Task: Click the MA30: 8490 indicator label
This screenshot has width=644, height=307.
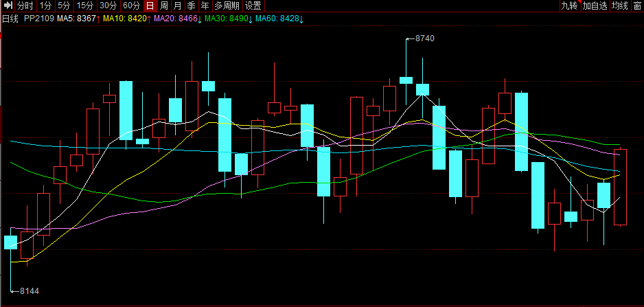Action: pos(229,19)
